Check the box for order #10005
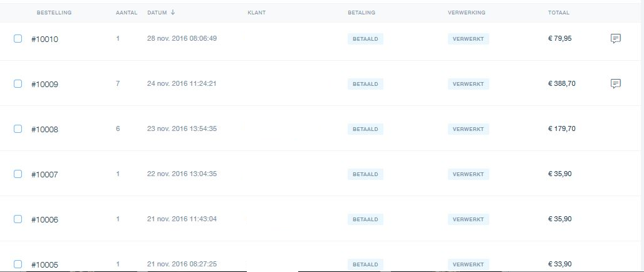This screenshot has height=272, width=644. (x=18, y=264)
